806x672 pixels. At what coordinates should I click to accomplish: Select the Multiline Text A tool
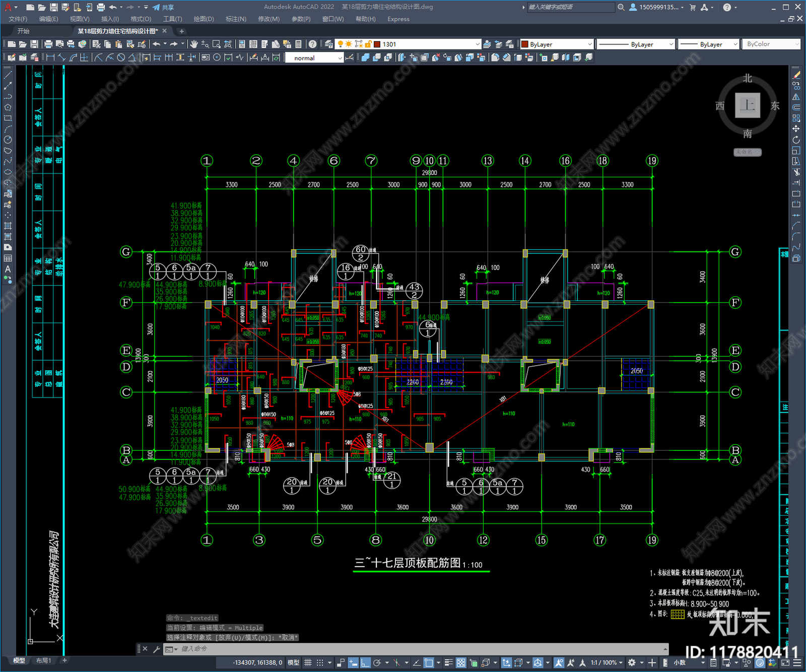8,269
